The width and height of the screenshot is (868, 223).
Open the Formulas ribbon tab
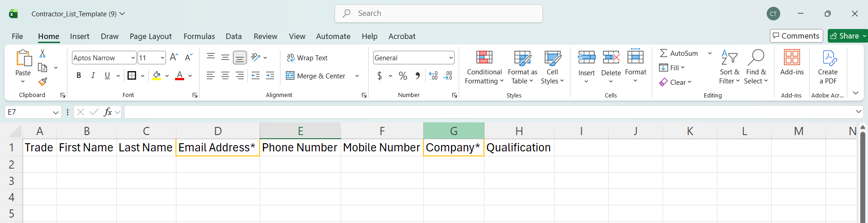pyautogui.click(x=199, y=36)
